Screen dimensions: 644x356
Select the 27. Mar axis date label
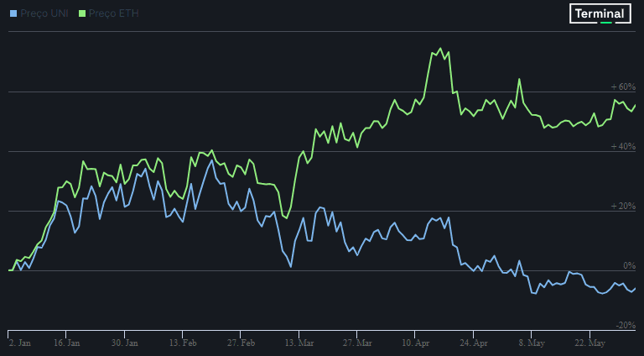(357, 343)
